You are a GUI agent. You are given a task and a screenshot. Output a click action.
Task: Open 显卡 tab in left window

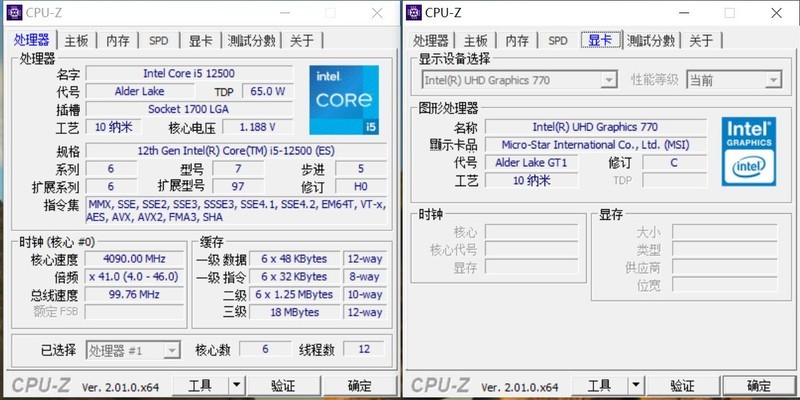201,41
